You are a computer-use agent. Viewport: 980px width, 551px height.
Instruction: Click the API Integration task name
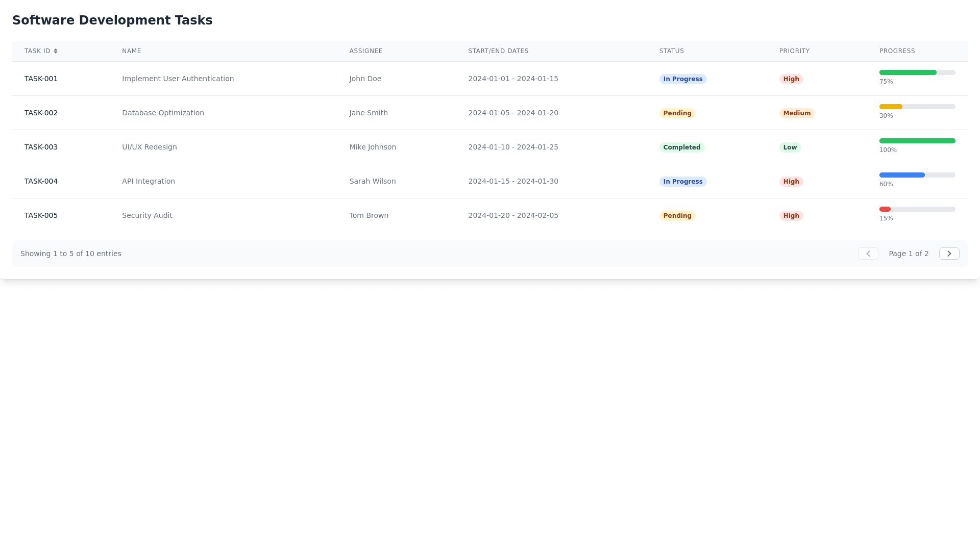click(x=148, y=181)
